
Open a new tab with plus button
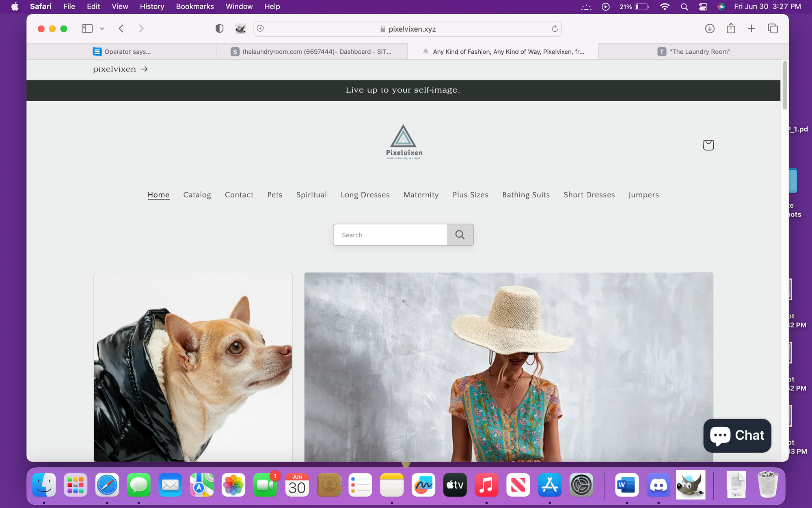click(752, 28)
